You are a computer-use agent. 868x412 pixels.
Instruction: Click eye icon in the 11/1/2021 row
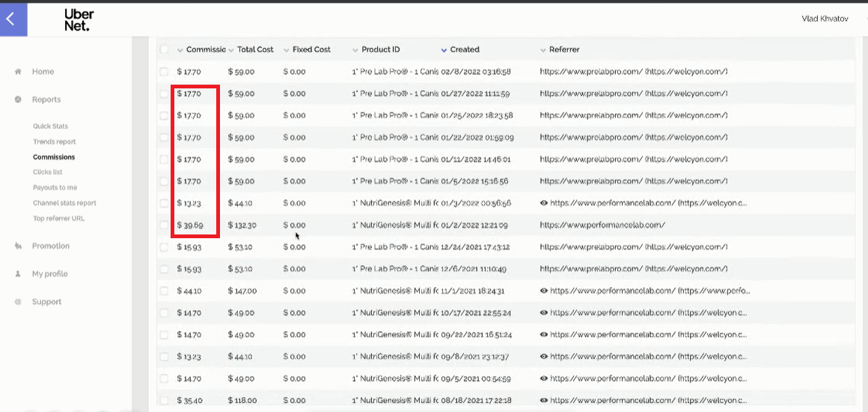[543, 291]
